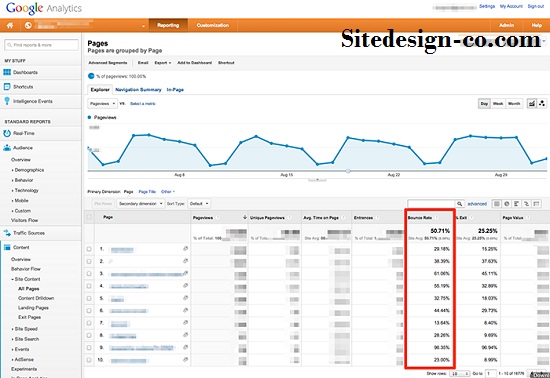Viewport: 550px width, 378px height.
Task: Click the Aug 8 data point on chart
Action: click(180, 142)
